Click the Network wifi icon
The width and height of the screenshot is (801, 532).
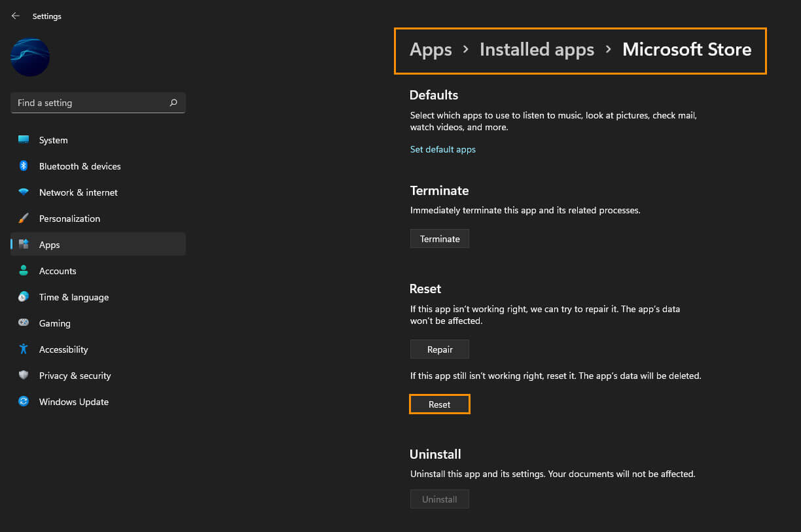24,192
